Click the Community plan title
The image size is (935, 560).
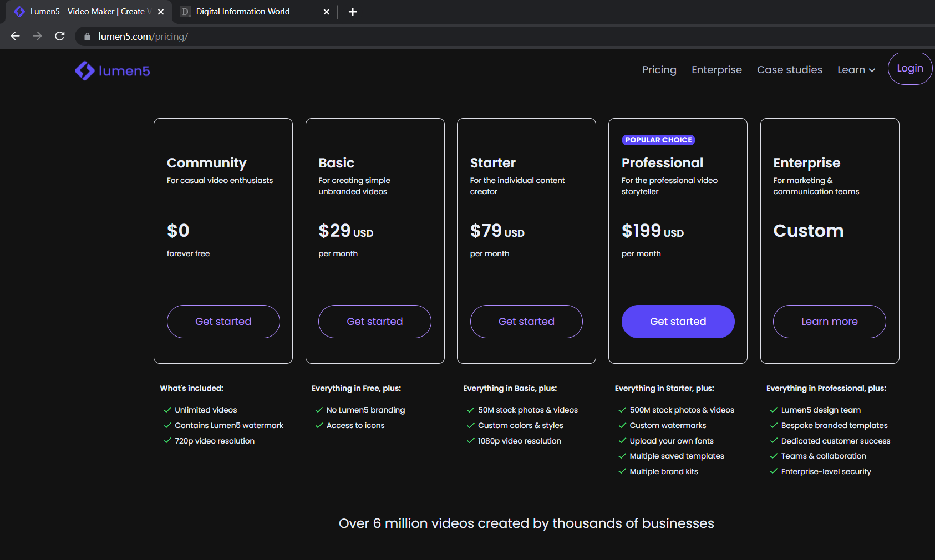(207, 163)
